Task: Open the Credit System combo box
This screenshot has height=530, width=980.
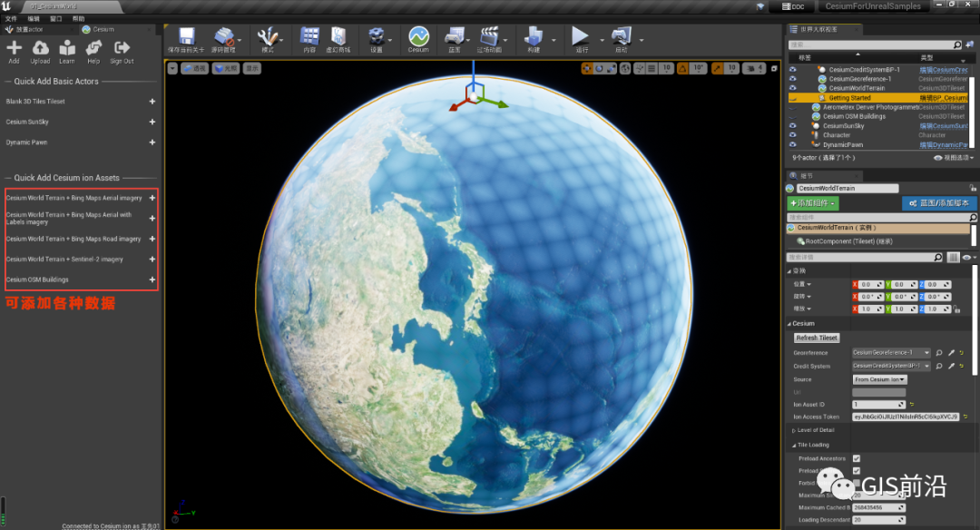Action: (x=891, y=367)
